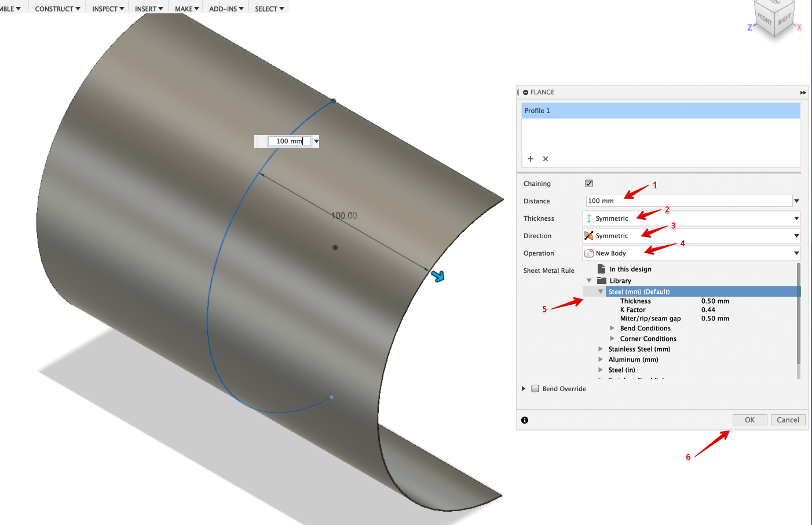Click the Distance input field
812x525 pixels.
[x=689, y=201]
